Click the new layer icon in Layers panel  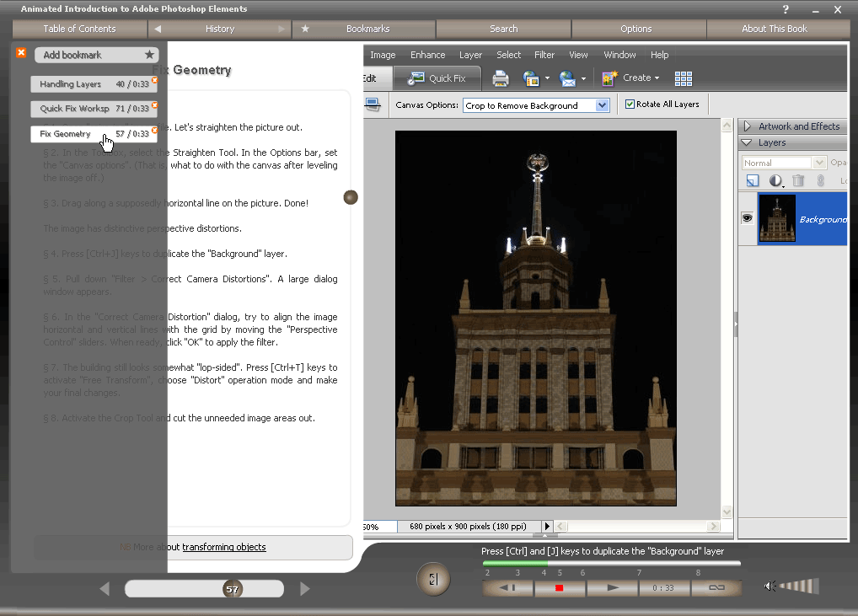pos(753,180)
